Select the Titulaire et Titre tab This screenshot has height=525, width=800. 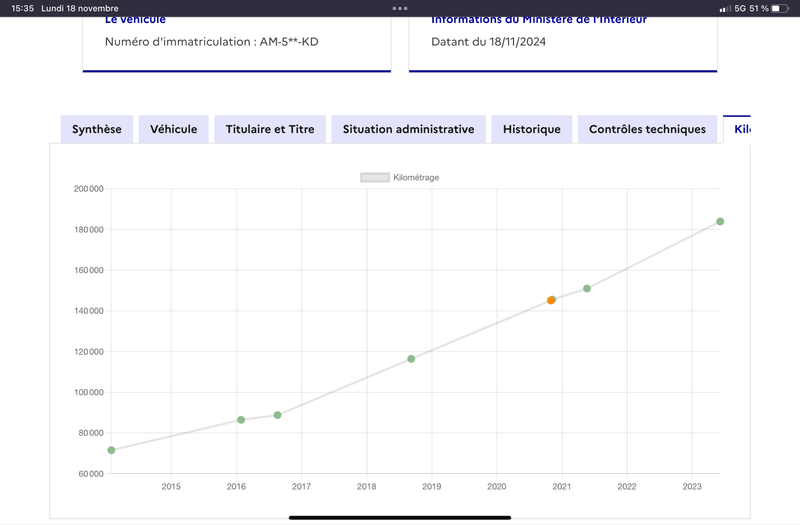point(270,129)
